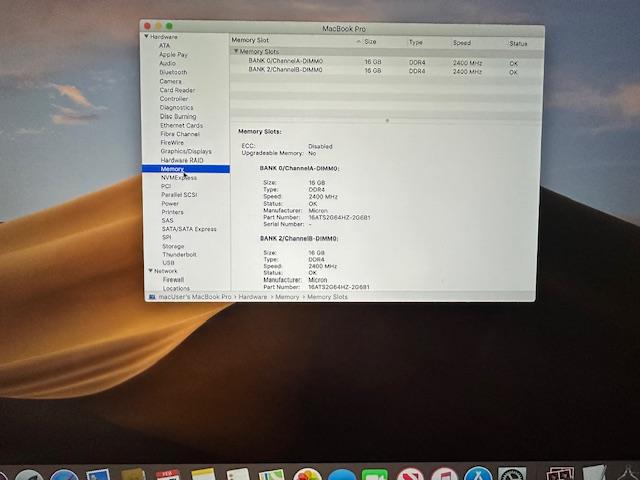Sort by the Size column header
Viewport: 640px width, 480px height.
[370, 42]
